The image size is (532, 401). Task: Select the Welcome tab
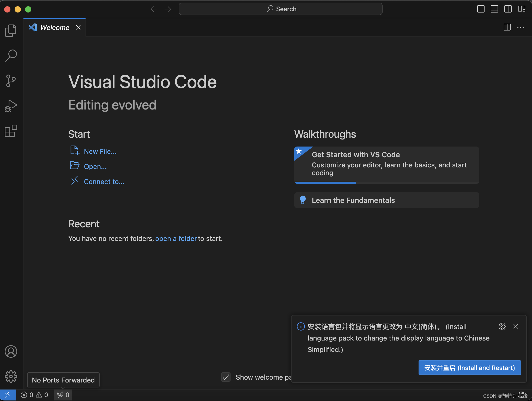pyautogui.click(x=55, y=27)
